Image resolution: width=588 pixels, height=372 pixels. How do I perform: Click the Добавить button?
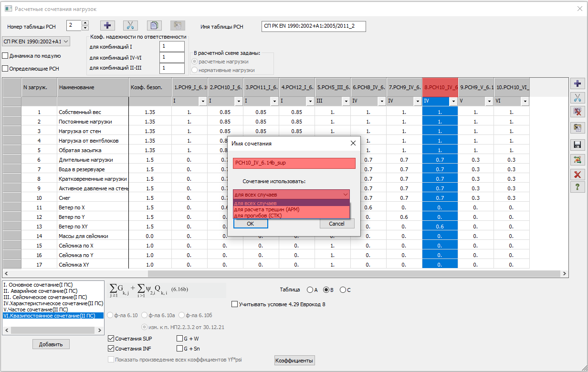(x=51, y=344)
